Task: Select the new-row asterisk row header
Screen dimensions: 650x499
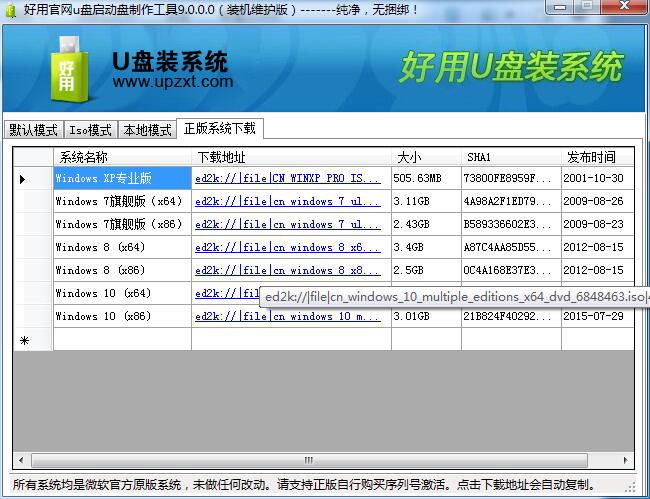Action: pyautogui.click(x=33, y=339)
